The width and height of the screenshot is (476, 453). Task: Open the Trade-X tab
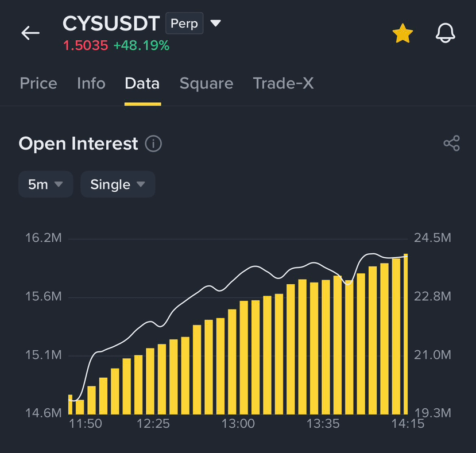pos(283,83)
